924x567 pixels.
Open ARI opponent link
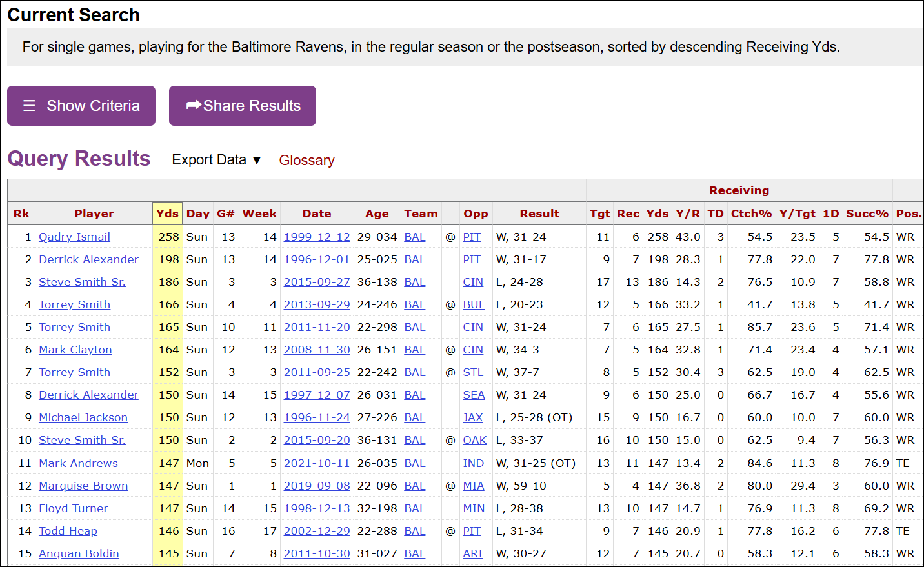pos(473,553)
